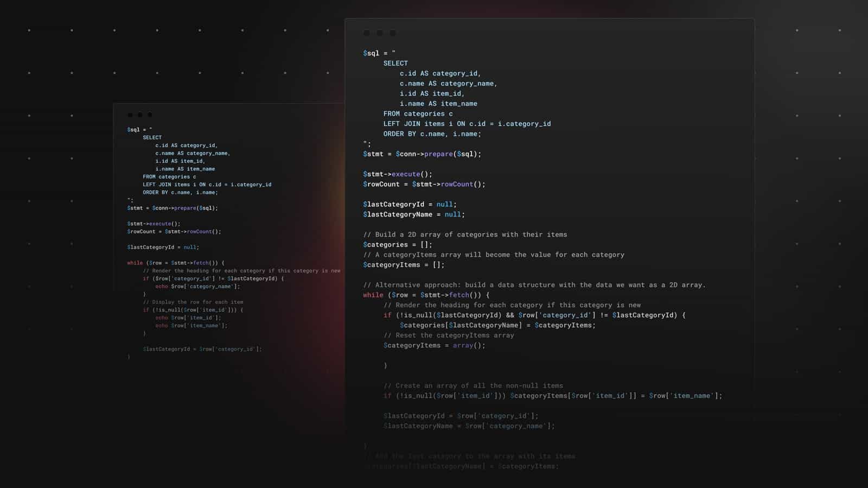
Task: Click the third dot in the small code window
Action: (x=150, y=115)
